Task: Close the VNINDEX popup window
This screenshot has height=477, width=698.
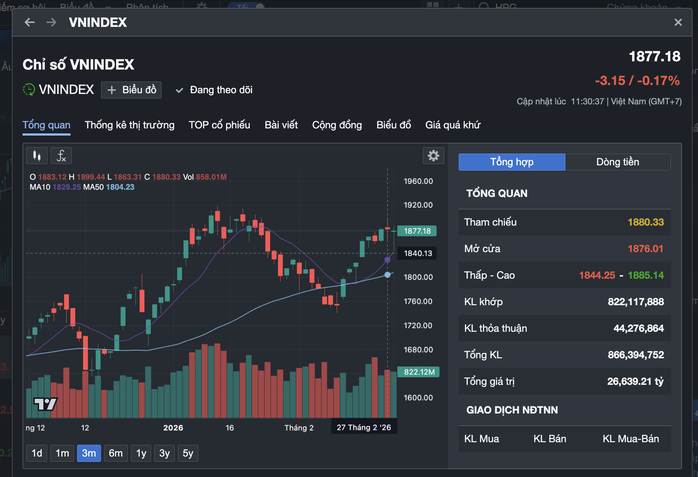Action: 678,22
